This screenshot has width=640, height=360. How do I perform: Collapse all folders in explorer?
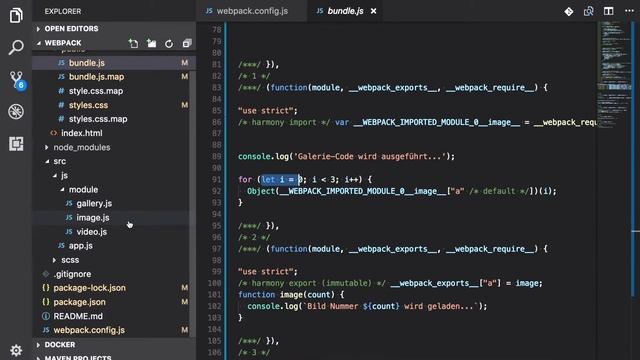pyautogui.click(x=187, y=43)
